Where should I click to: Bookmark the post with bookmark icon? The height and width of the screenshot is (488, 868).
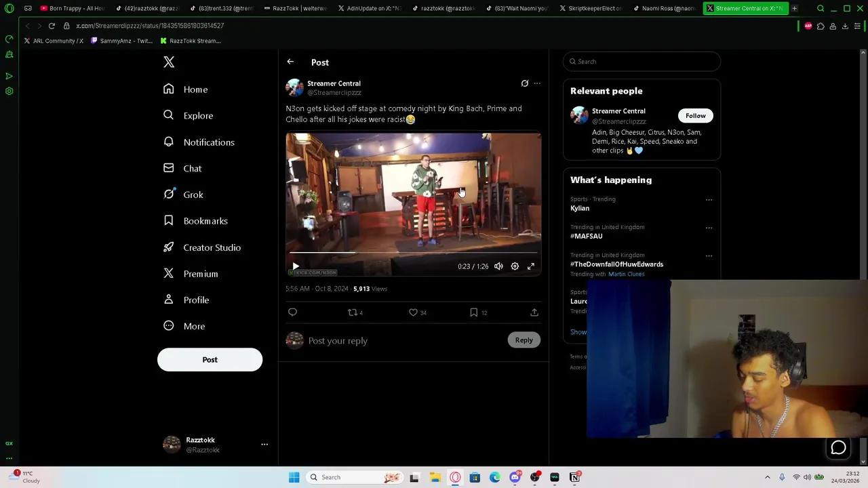tap(474, 312)
